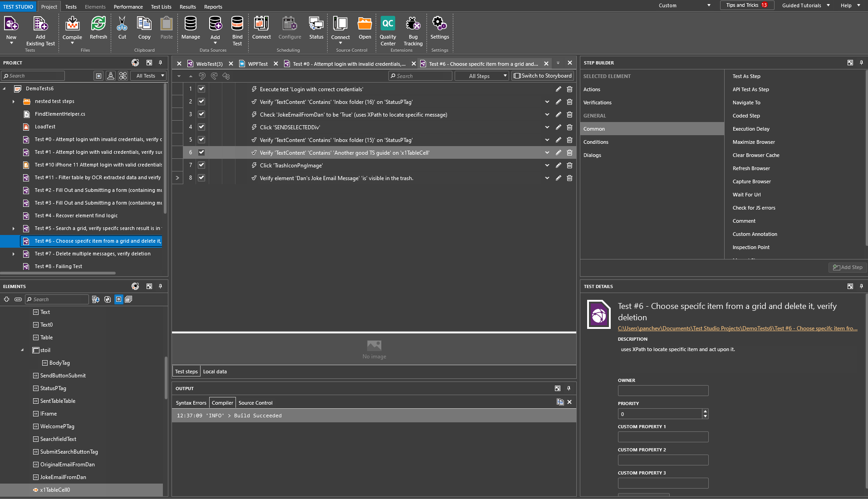Open the Performance ribbon tab

click(x=128, y=6)
